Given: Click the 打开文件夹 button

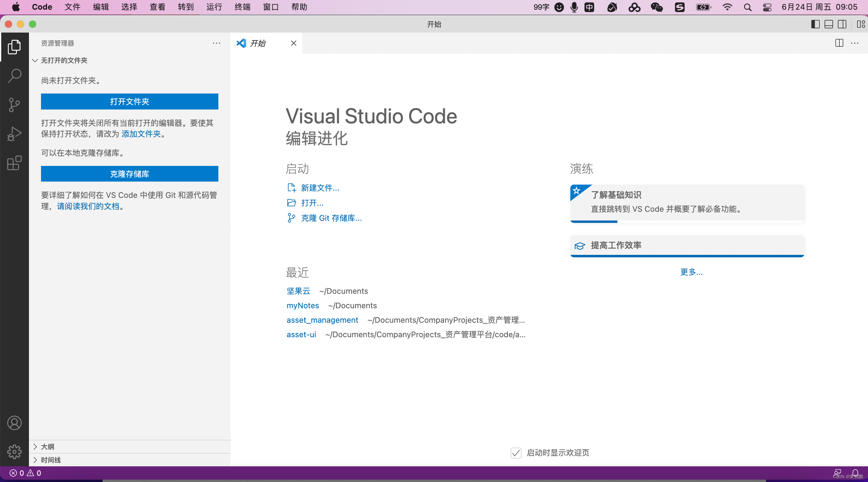Looking at the screenshot, I should pyautogui.click(x=129, y=101).
